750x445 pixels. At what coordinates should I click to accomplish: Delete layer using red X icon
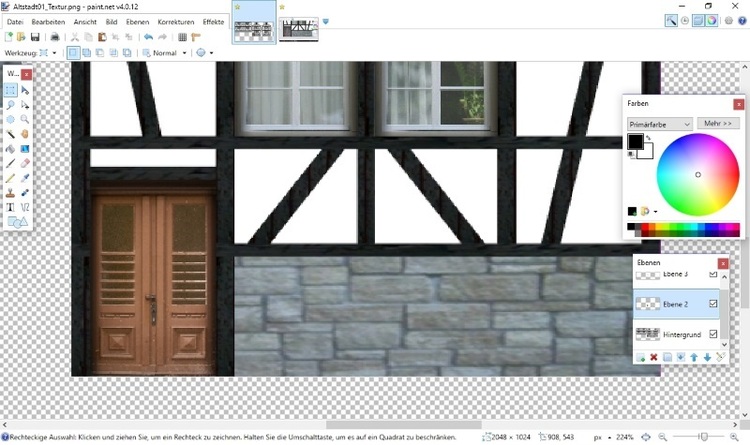tap(654, 357)
